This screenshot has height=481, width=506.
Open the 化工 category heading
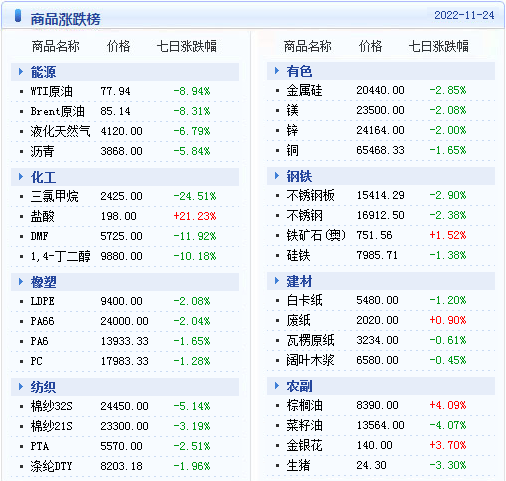point(43,177)
